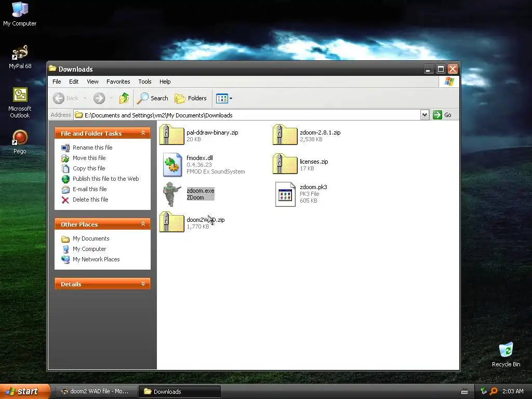This screenshot has width=532, height=399.
Task: Click Publish this file to the Web
Action: [x=105, y=179]
